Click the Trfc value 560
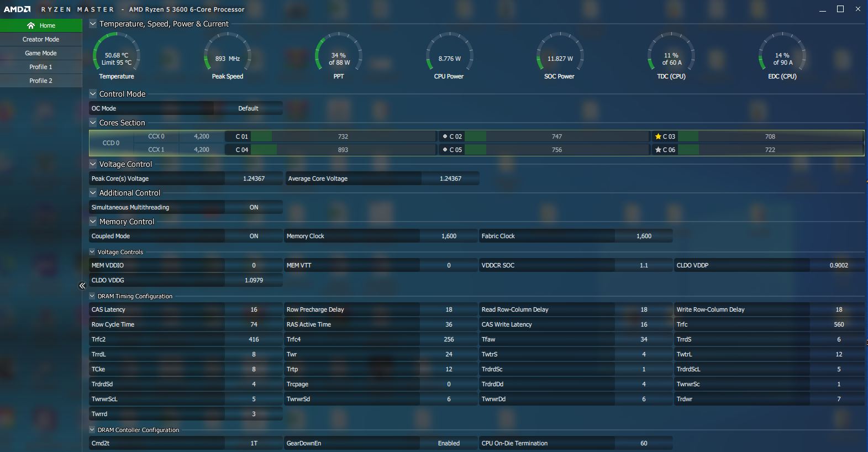Image resolution: width=868 pixels, height=452 pixels. (x=839, y=324)
